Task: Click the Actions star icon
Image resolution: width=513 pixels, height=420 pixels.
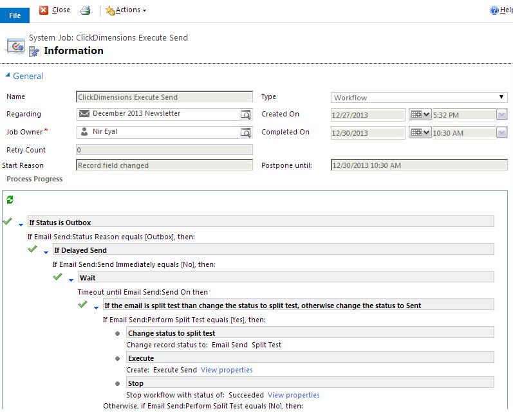Action: pyautogui.click(x=110, y=10)
